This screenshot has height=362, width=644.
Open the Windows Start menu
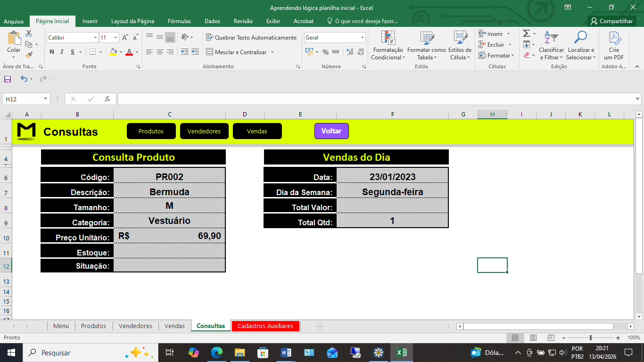(11, 353)
